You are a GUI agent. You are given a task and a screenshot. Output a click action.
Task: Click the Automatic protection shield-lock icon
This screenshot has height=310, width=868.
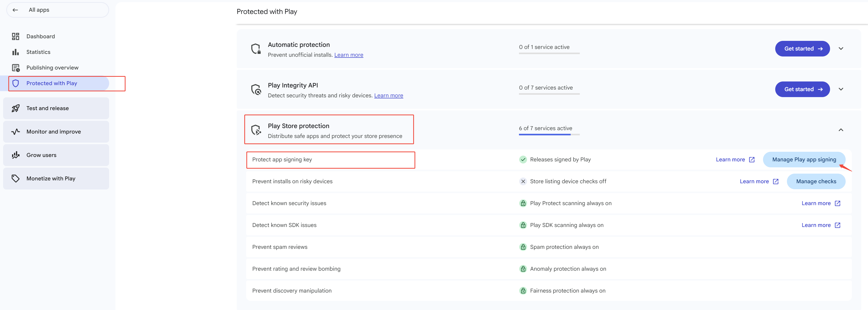click(256, 49)
